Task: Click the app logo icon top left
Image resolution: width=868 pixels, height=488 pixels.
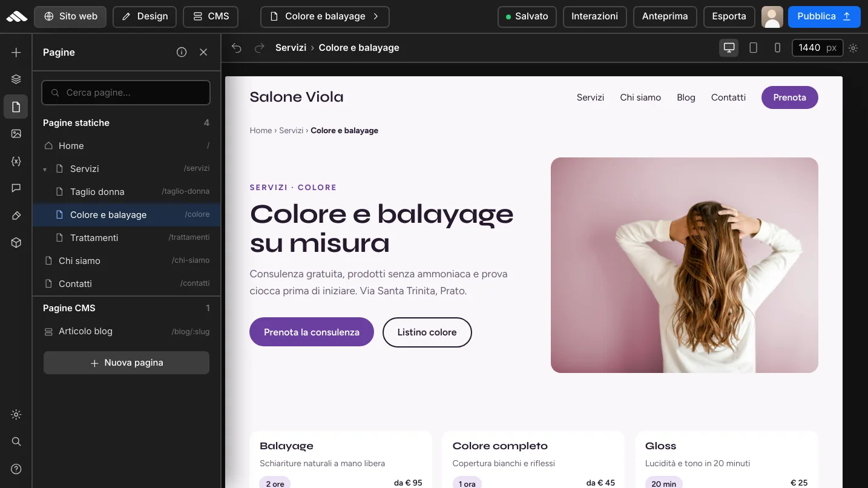Action: (17, 16)
